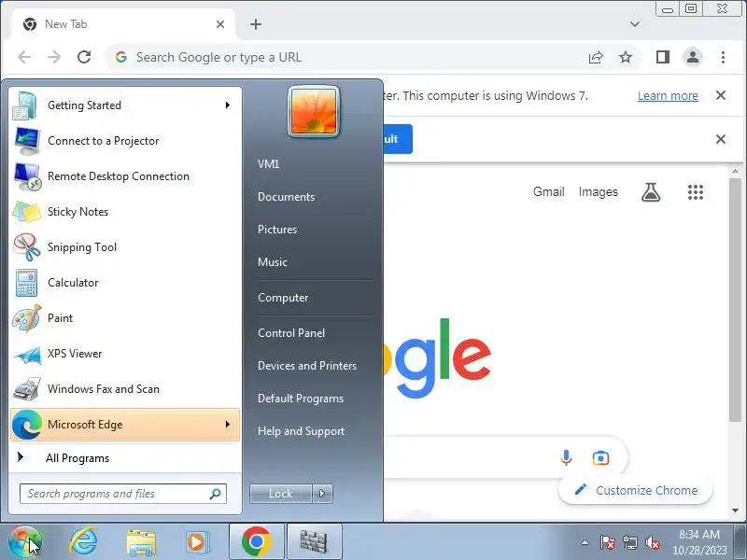Open Getting Started from Start menu
747x560 pixels.
[x=125, y=105]
